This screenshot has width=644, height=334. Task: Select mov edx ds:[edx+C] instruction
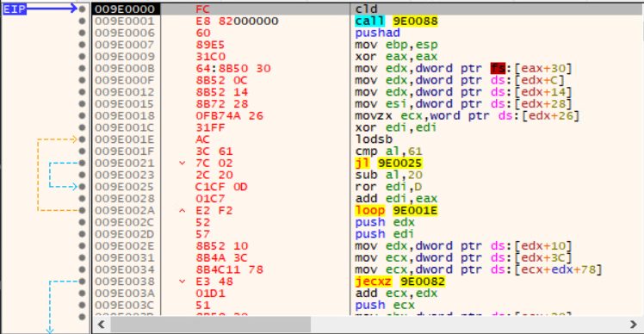460,80
